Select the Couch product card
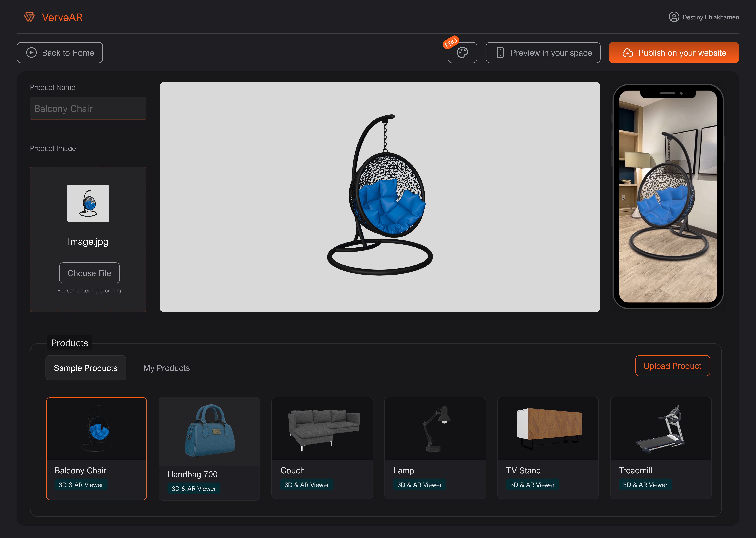Viewport: 756px width, 538px height. pos(322,448)
